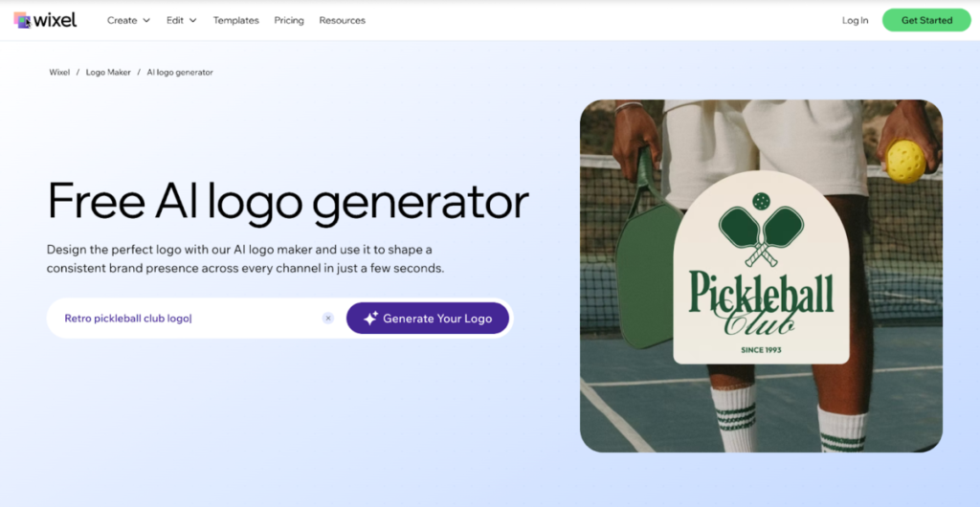Clear the prompt with the X icon
Screen dimensions: 980x507
(x=328, y=319)
